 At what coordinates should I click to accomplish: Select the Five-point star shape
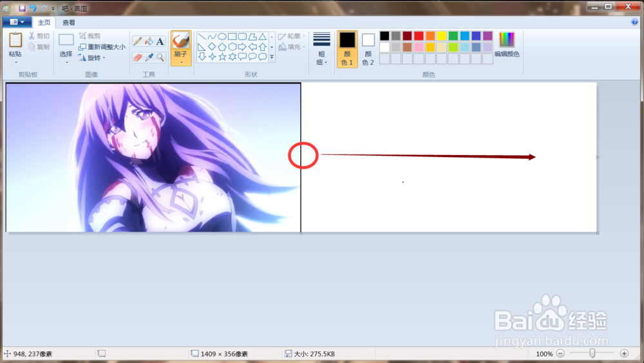222,57
